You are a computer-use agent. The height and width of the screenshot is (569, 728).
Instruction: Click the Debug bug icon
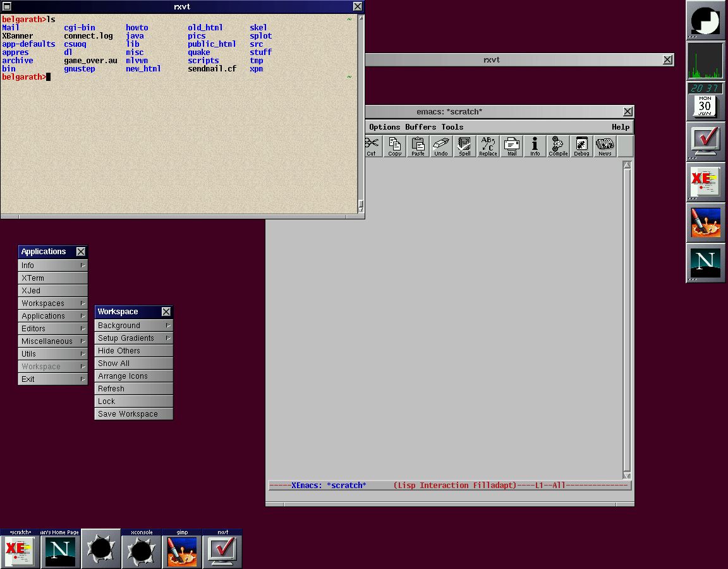[581, 146]
